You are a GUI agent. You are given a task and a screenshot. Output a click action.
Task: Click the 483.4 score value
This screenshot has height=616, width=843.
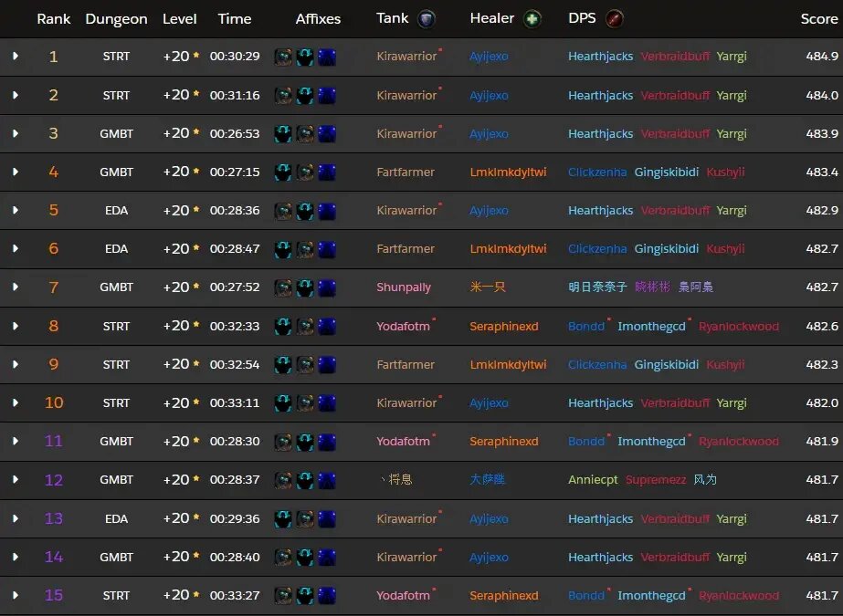822,172
